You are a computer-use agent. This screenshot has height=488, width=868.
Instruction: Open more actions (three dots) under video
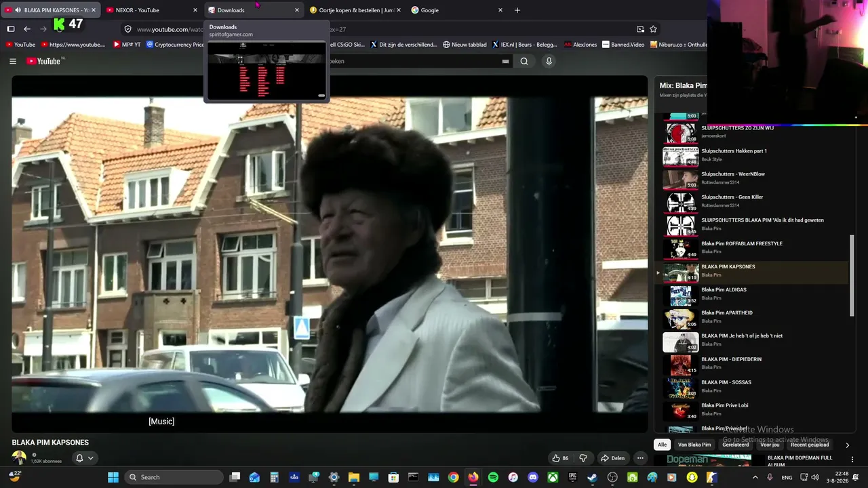[640, 458]
